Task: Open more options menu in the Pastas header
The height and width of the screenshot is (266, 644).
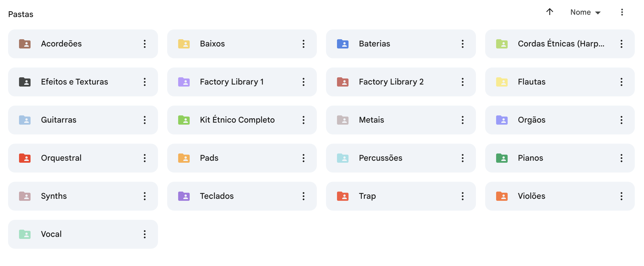Action: tap(622, 12)
